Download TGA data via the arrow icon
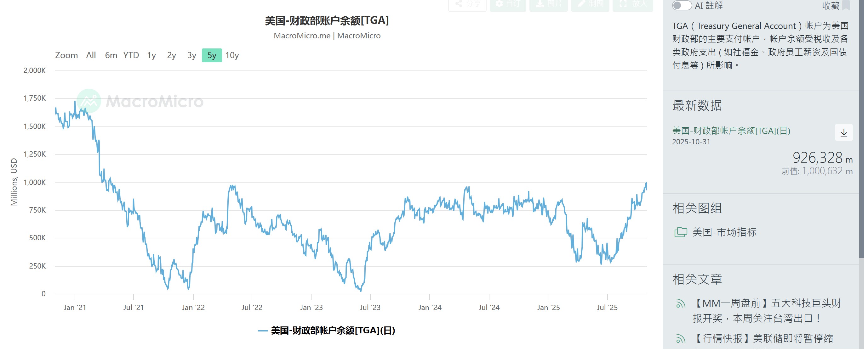This screenshot has height=356, width=868. coord(843,133)
